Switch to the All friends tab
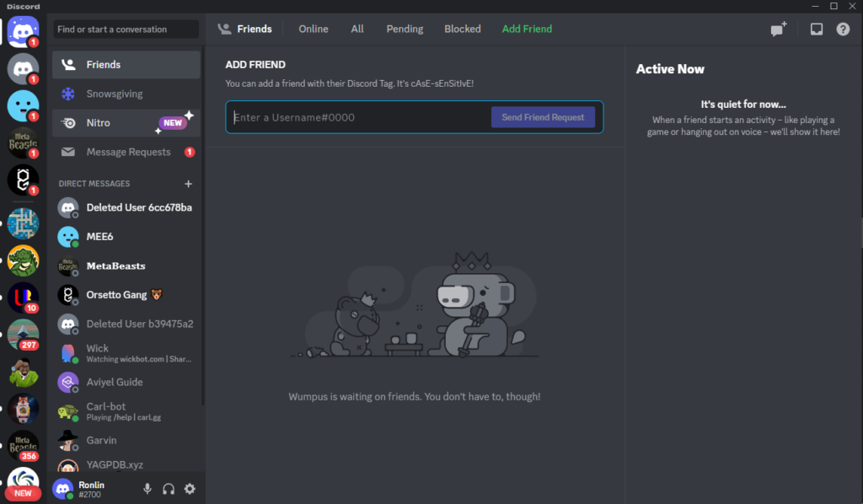Image resolution: width=863 pixels, height=504 pixels. tap(357, 29)
